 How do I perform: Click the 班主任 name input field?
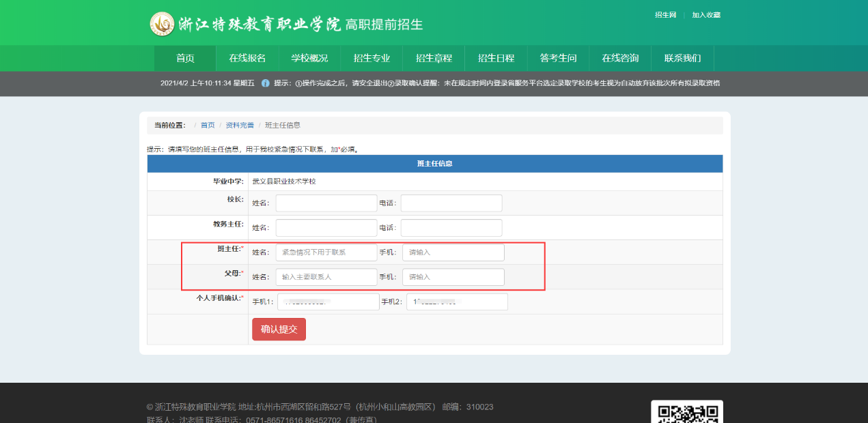(326, 252)
